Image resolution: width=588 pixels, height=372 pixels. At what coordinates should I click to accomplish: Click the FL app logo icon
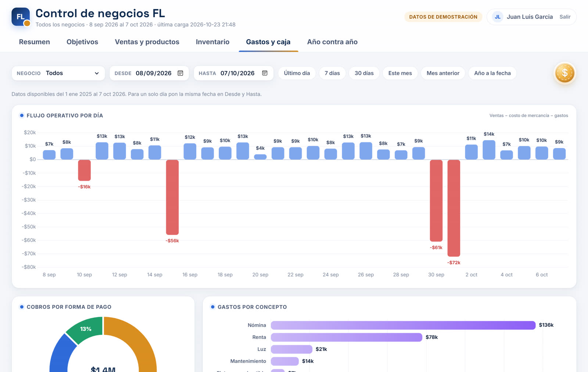coord(21,17)
